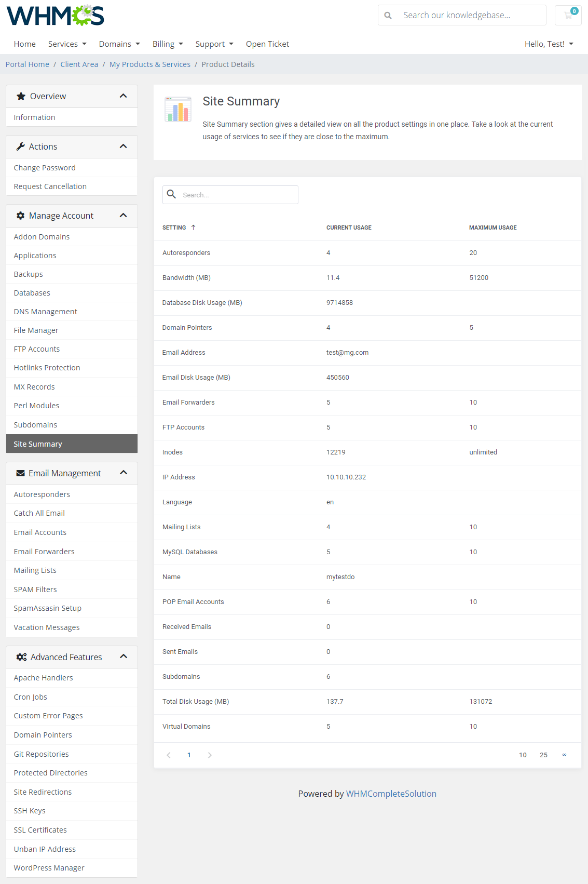Click the gear icon beside Manage Account
The image size is (588, 884).
click(21, 215)
